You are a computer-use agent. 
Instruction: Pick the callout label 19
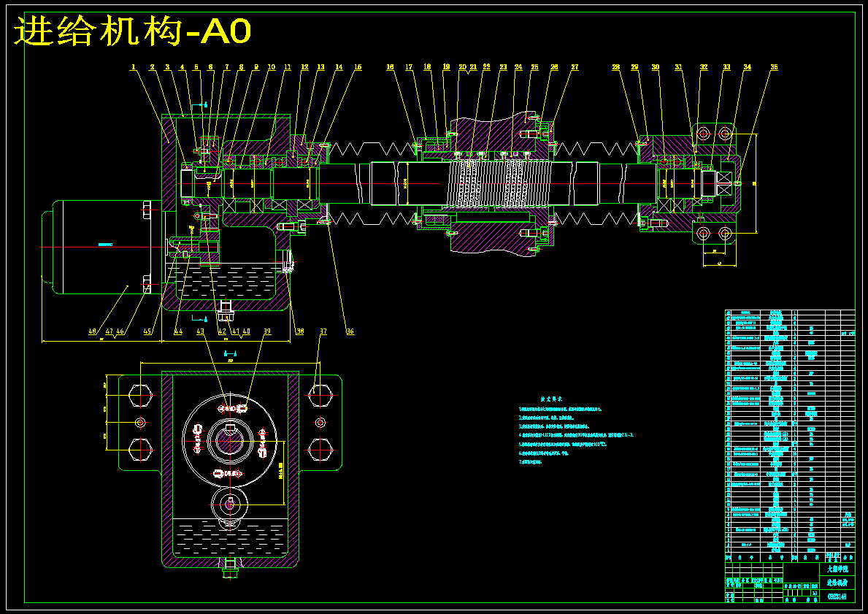(x=447, y=68)
